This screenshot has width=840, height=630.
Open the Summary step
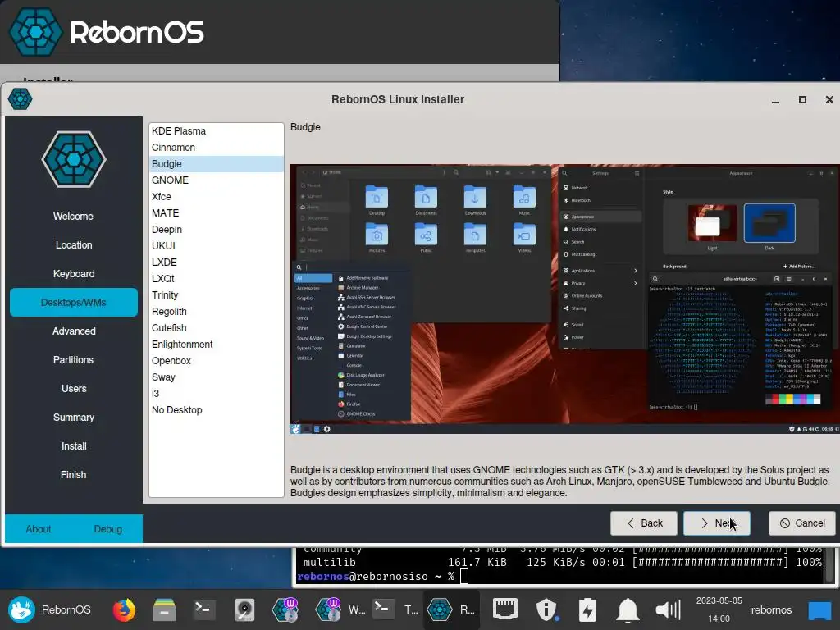[x=73, y=418]
